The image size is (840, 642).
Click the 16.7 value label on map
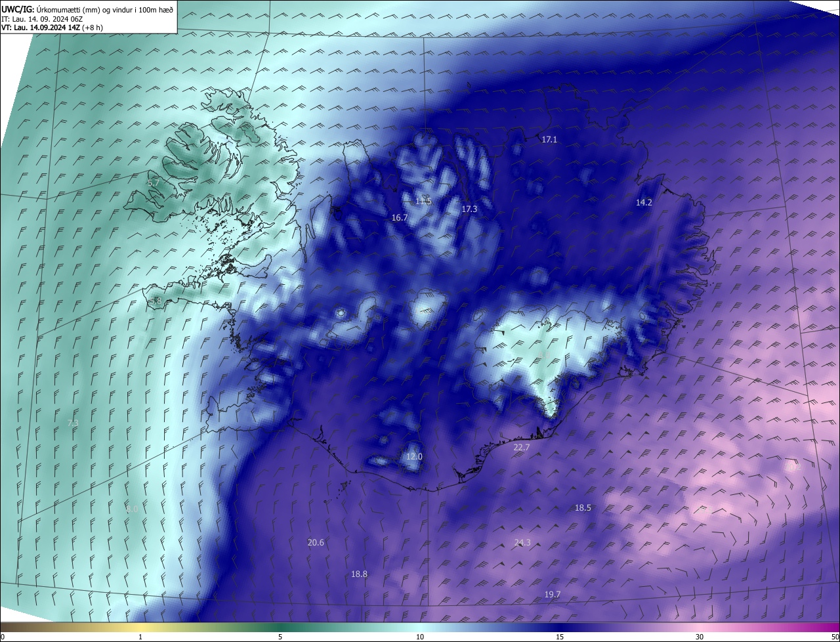[x=400, y=217]
